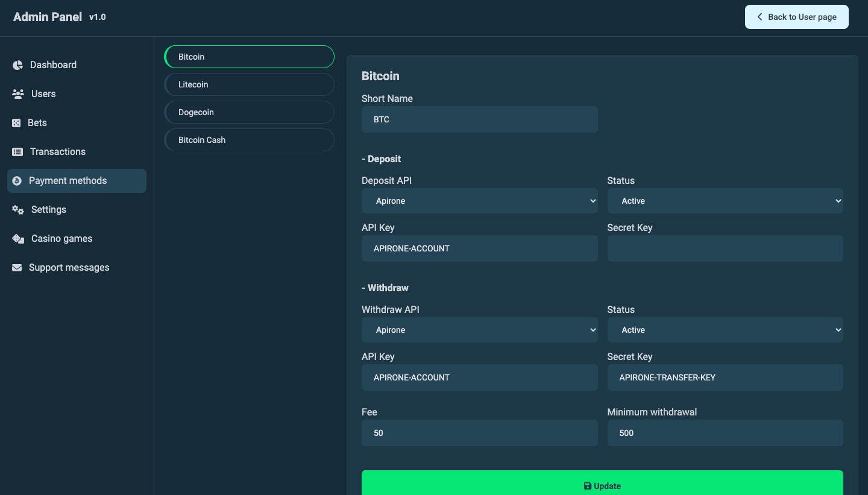
Task: Click the empty Deposit Secret Key field
Action: 725,248
